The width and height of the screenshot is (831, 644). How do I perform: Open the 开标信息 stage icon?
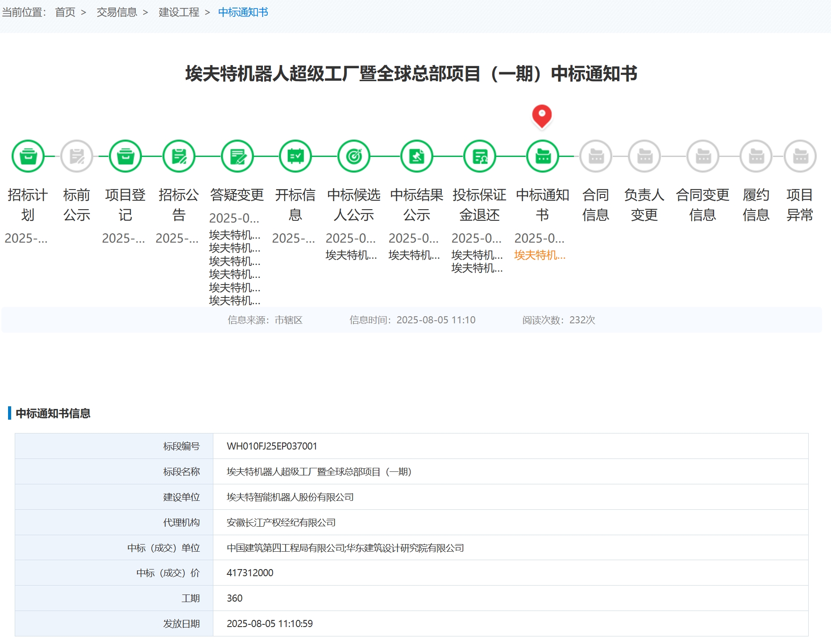tap(295, 157)
